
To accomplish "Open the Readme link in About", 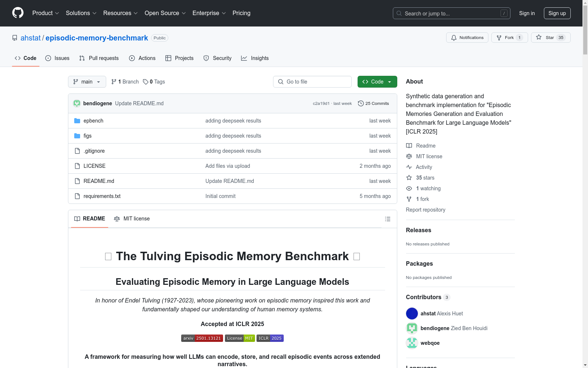I will 421,146.
